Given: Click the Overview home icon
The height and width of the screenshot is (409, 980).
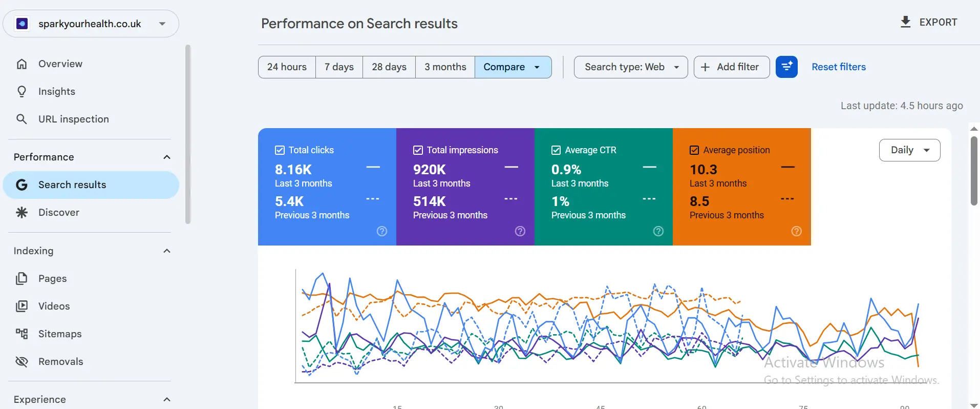Looking at the screenshot, I should click(22, 64).
